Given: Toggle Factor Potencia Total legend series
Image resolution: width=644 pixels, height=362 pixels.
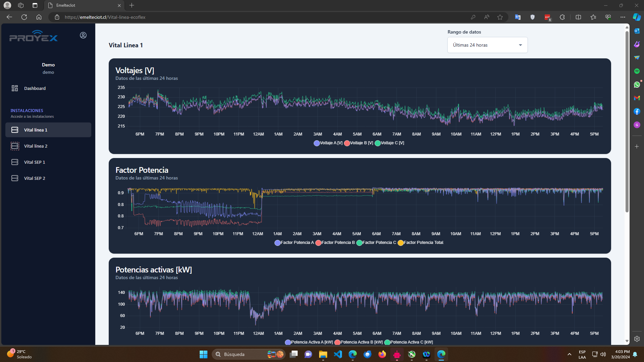Looking at the screenshot, I should point(420,243).
